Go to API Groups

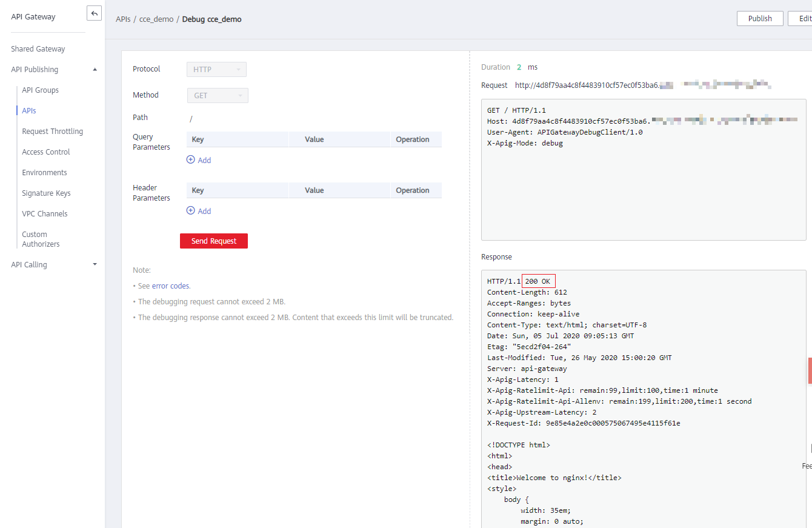(41, 90)
